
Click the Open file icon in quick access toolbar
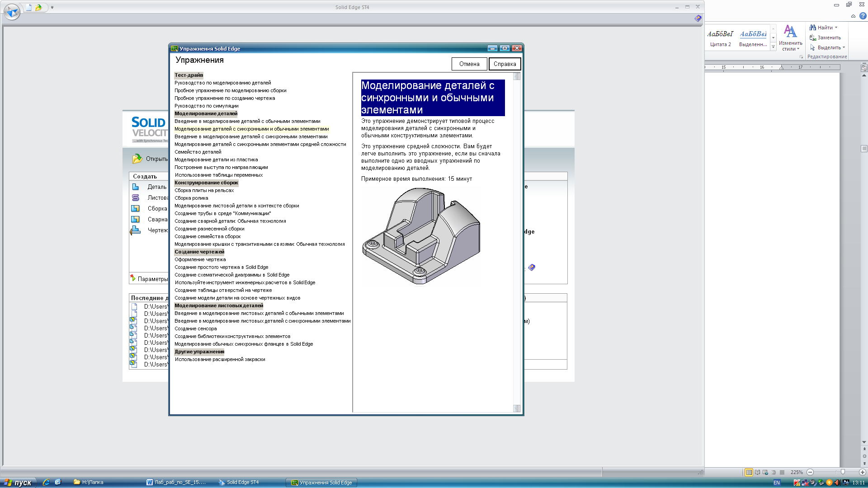[39, 7]
